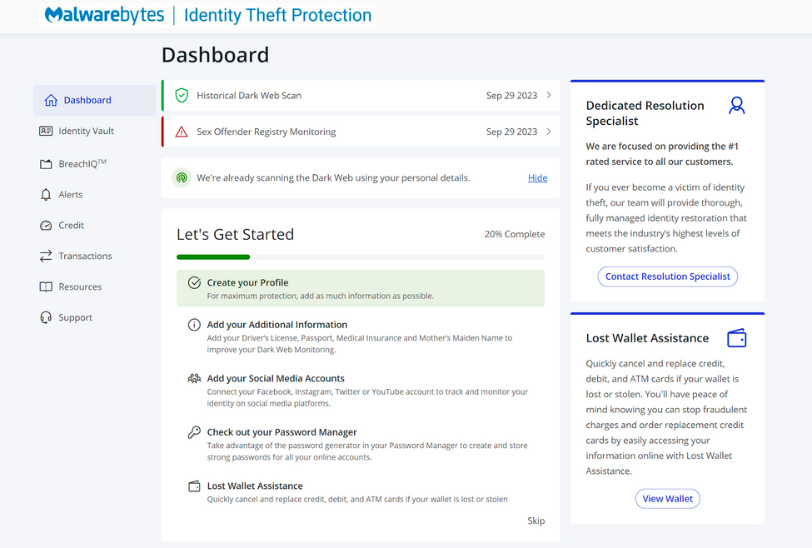Expand Sex Offender Registry Monitoring chevron

(x=549, y=132)
